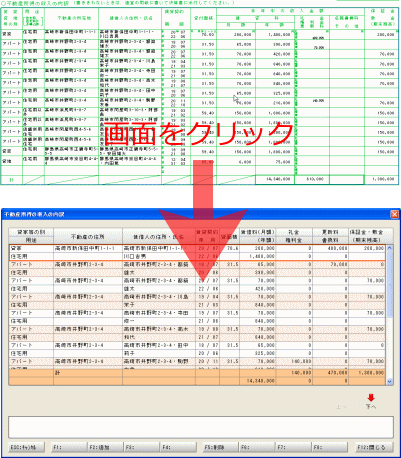This screenshot has height=458, width=401.
Task: Click the empty F8 function button
Action: pyautogui.click(x=330, y=447)
